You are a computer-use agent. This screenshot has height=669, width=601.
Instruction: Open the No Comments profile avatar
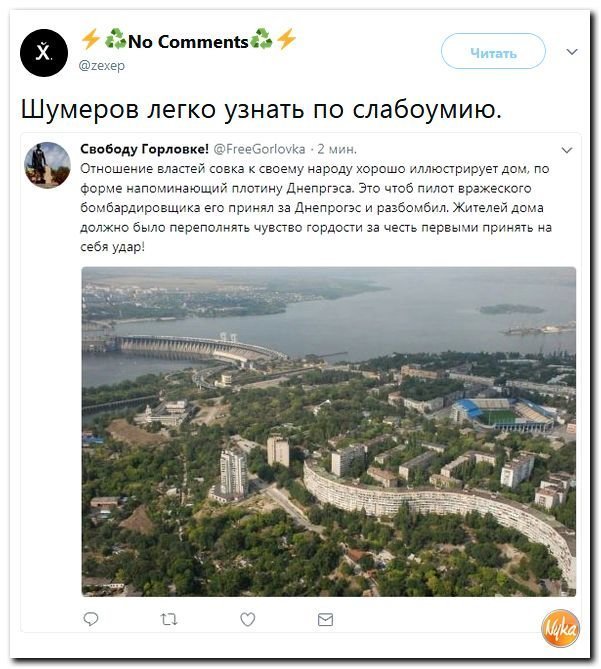tap(44, 53)
